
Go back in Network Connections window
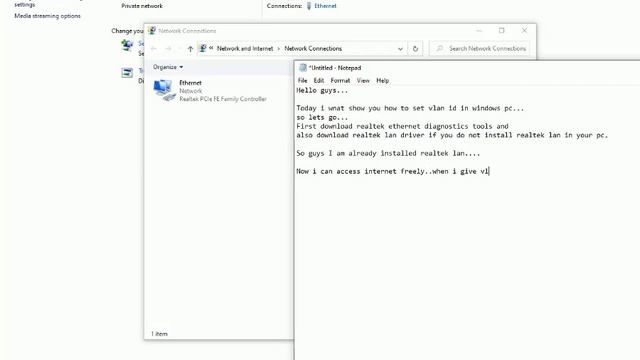[153, 49]
